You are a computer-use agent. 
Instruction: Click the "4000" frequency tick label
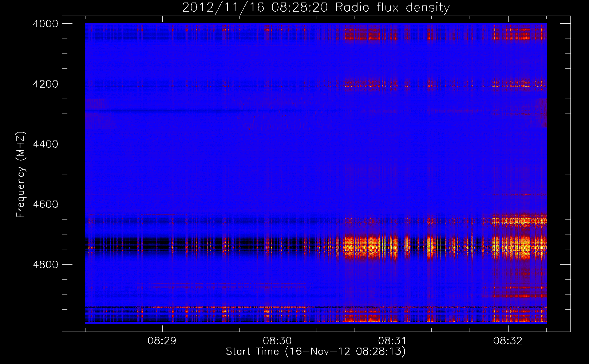(46, 24)
